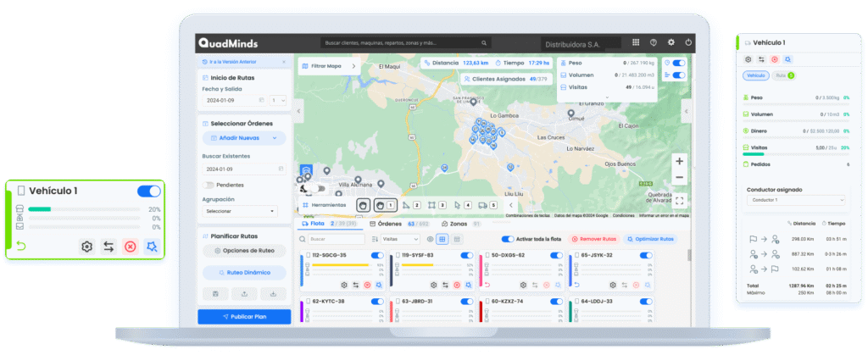The width and height of the screenshot is (868, 355).
Task: Toggle the Vehículo 1 switch off
Action: point(148,191)
